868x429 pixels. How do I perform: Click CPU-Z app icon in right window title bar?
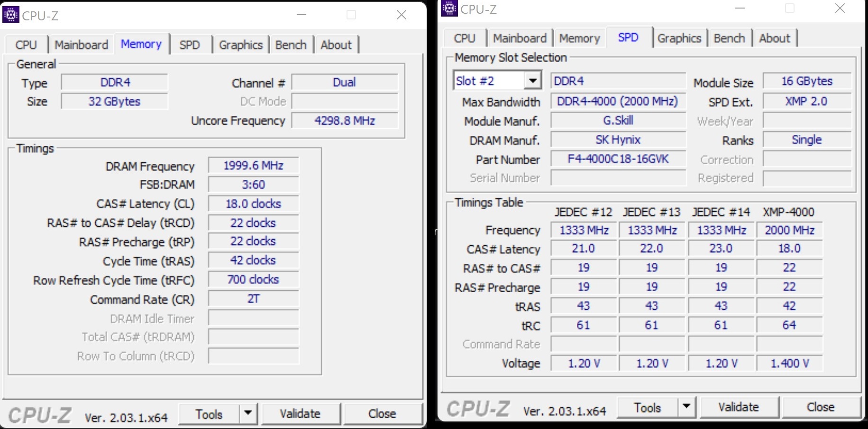coord(449,8)
